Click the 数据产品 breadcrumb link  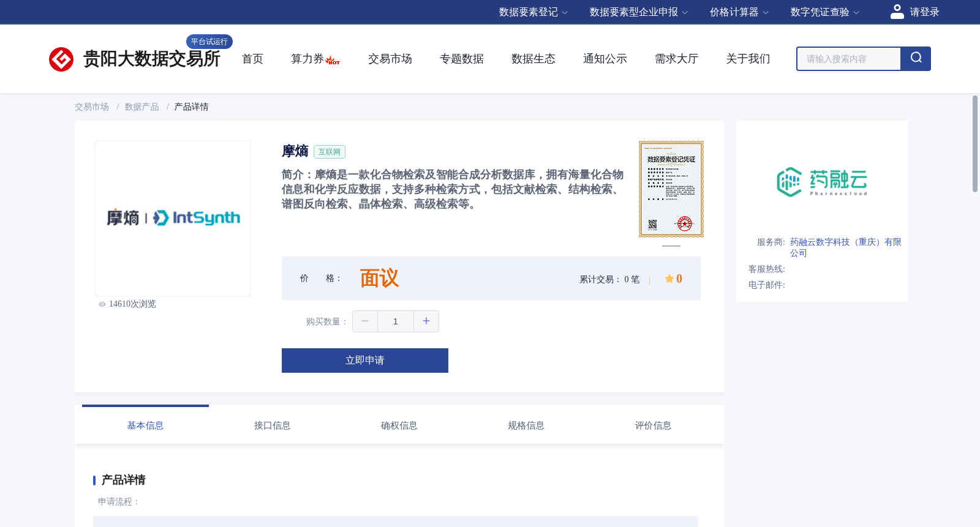141,107
